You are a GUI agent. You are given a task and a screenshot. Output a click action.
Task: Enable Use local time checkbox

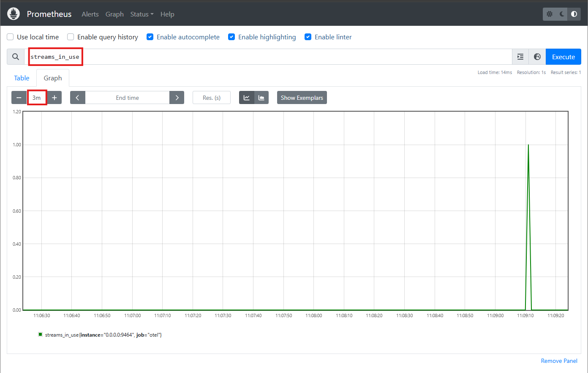pyautogui.click(x=11, y=37)
